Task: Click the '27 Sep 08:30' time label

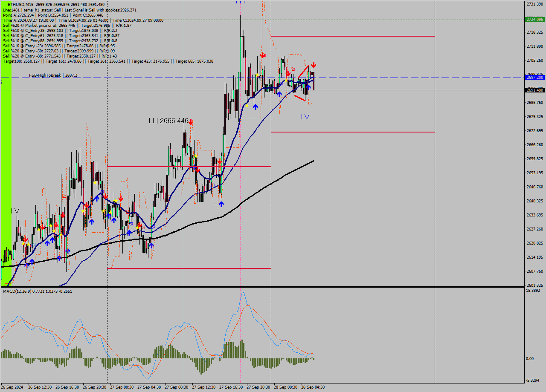Action: [x=177, y=387]
